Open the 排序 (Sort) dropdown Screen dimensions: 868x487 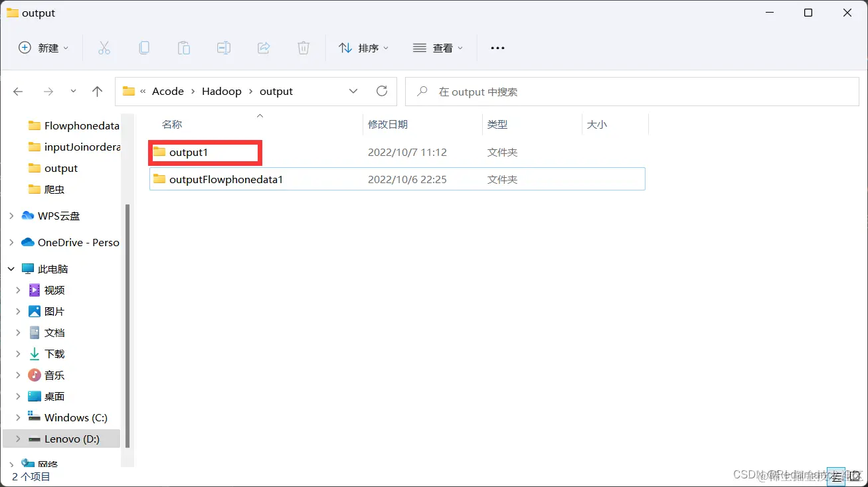point(364,48)
